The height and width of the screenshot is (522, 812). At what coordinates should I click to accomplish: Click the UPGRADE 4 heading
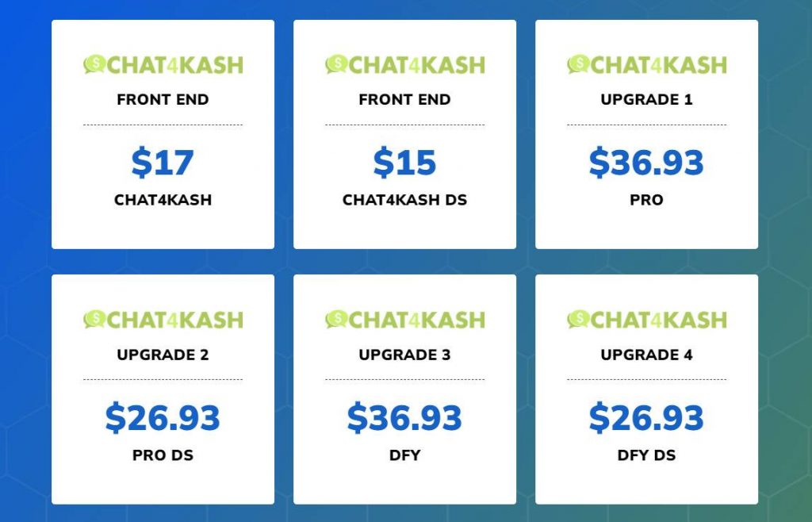(647, 355)
